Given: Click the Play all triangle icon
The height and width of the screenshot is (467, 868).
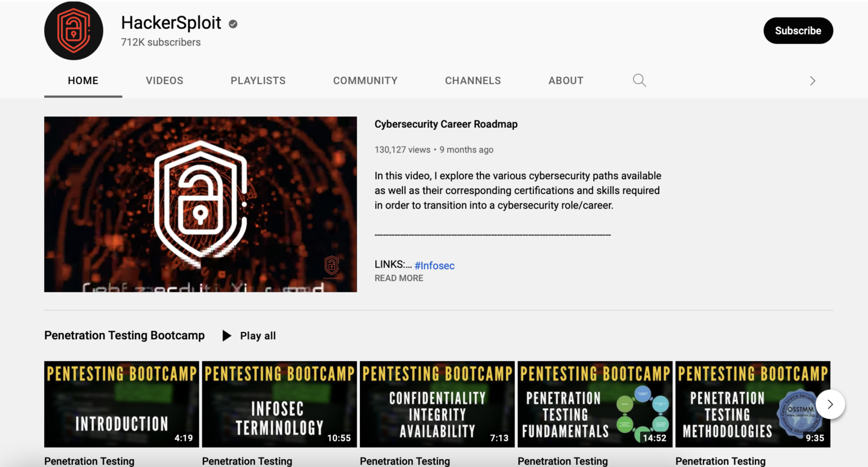Looking at the screenshot, I should point(226,335).
